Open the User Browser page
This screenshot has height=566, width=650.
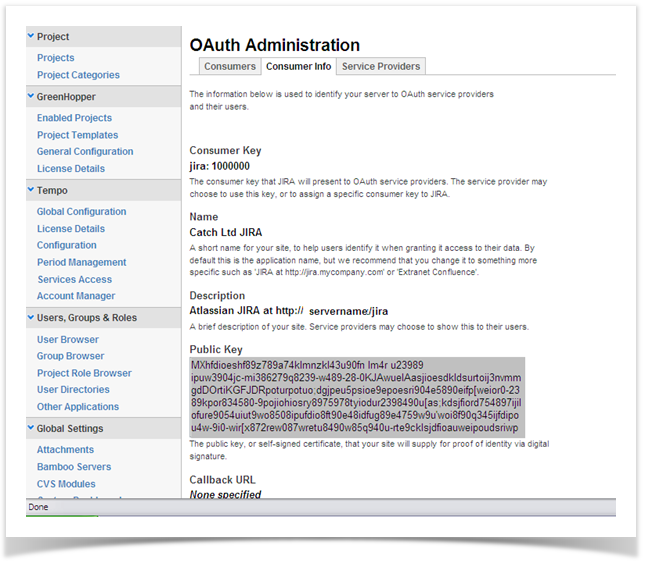point(68,340)
